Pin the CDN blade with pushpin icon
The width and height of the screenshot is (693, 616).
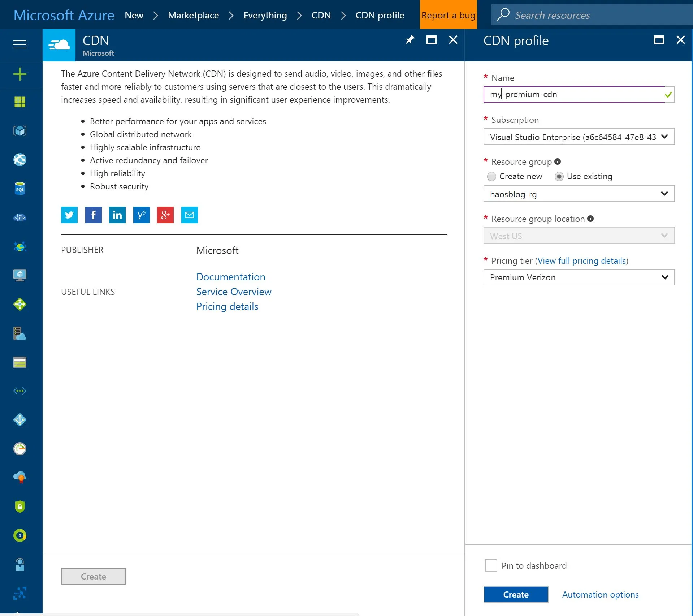tap(410, 40)
